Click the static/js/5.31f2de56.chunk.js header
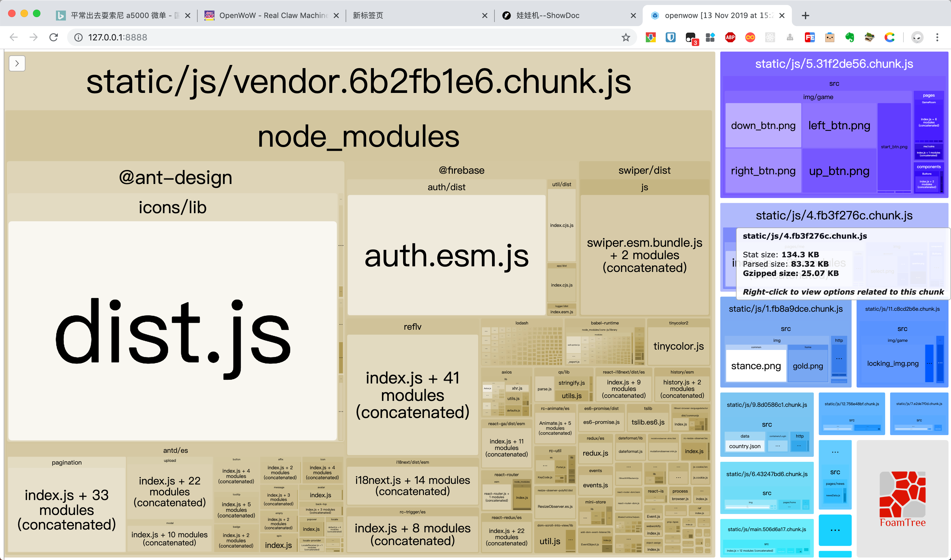 click(x=834, y=63)
